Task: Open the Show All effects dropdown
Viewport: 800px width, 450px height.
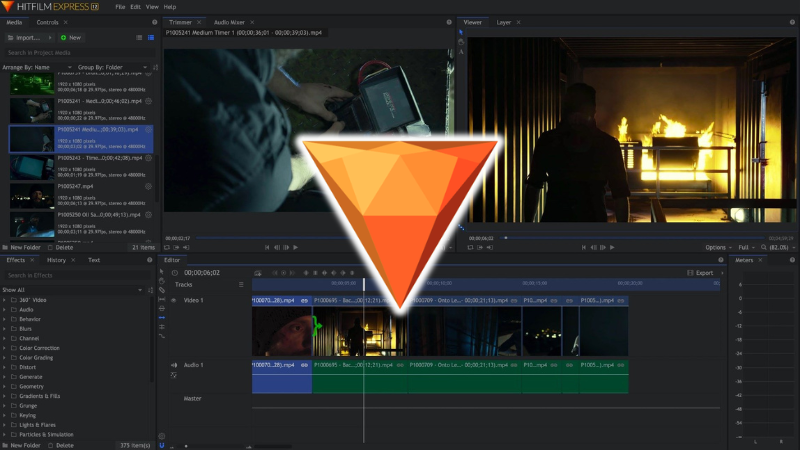Action: [x=72, y=290]
